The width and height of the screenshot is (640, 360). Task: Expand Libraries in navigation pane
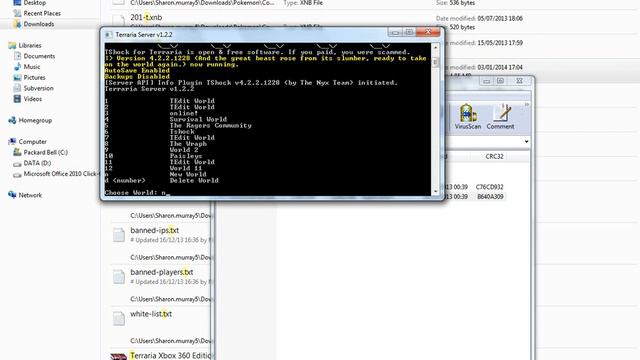click(30, 45)
